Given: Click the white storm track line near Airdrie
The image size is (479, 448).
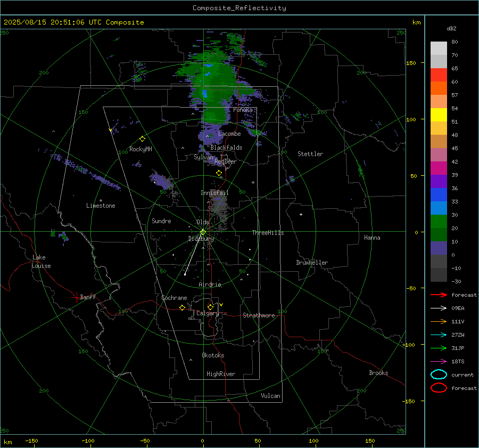Looking at the screenshot, I should click(x=193, y=254).
